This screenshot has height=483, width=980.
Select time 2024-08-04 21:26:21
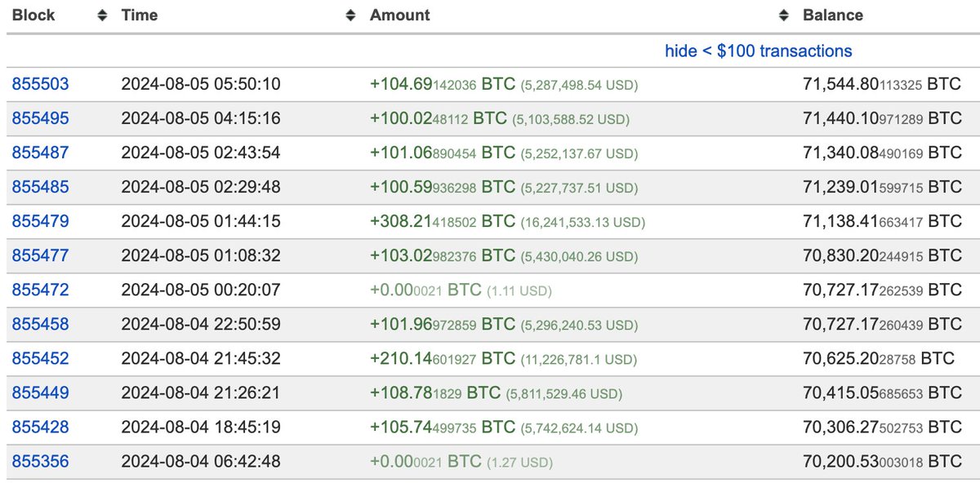pos(201,392)
